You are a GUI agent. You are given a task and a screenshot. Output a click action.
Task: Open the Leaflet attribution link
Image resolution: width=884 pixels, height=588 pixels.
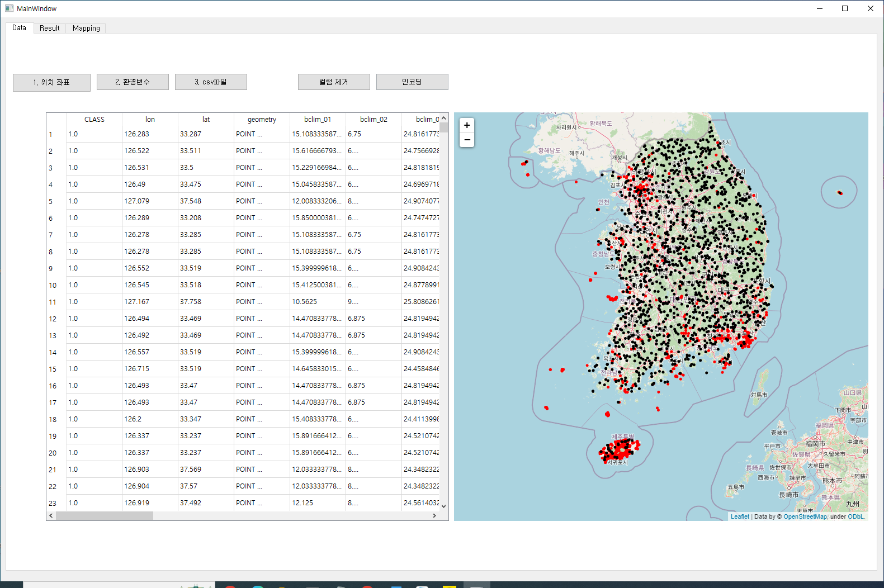pos(739,516)
